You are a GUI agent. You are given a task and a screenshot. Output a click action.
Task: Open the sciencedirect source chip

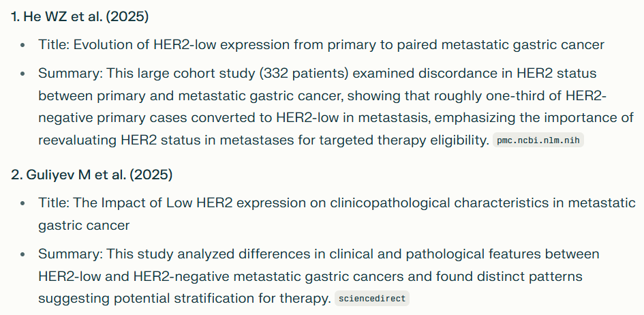(x=372, y=299)
